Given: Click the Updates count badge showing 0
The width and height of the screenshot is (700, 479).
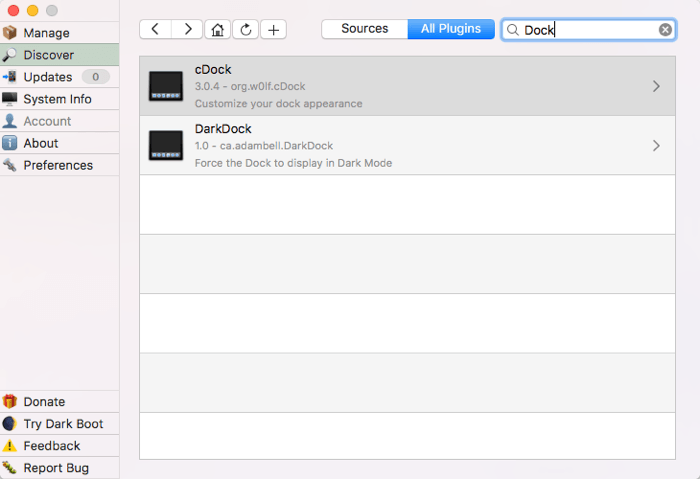Looking at the screenshot, I should tap(96, 77).
